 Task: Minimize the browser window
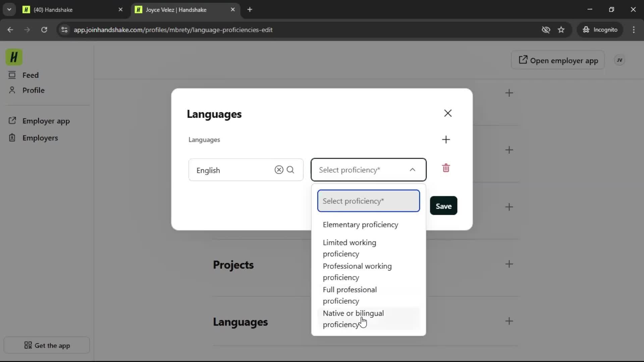pos(590,9)
